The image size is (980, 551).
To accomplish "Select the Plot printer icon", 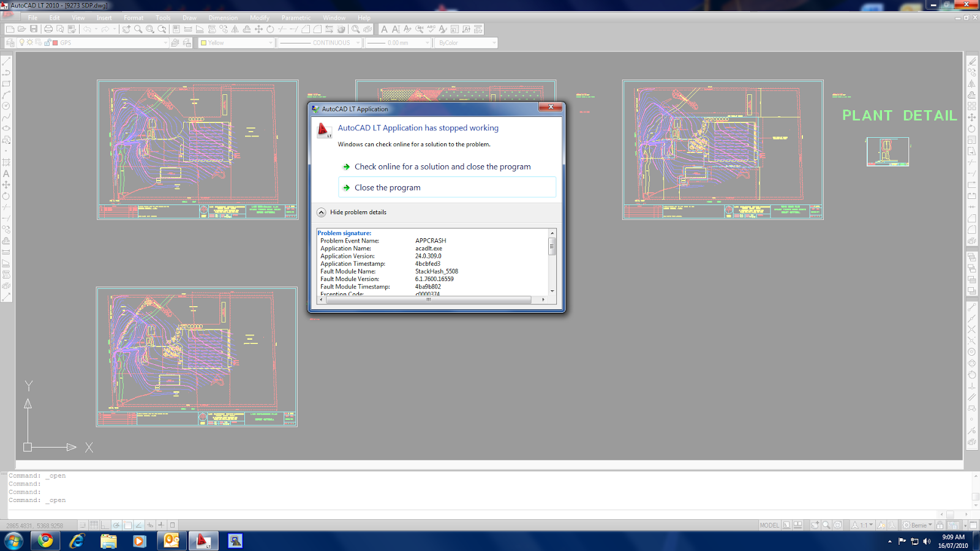I will [48, 29].
